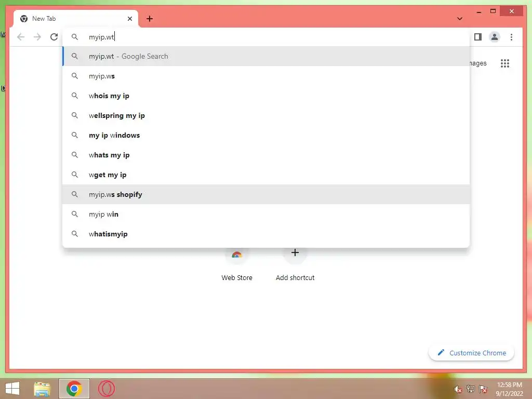
Task: Open the profile avatar menu
Action: 495,37
